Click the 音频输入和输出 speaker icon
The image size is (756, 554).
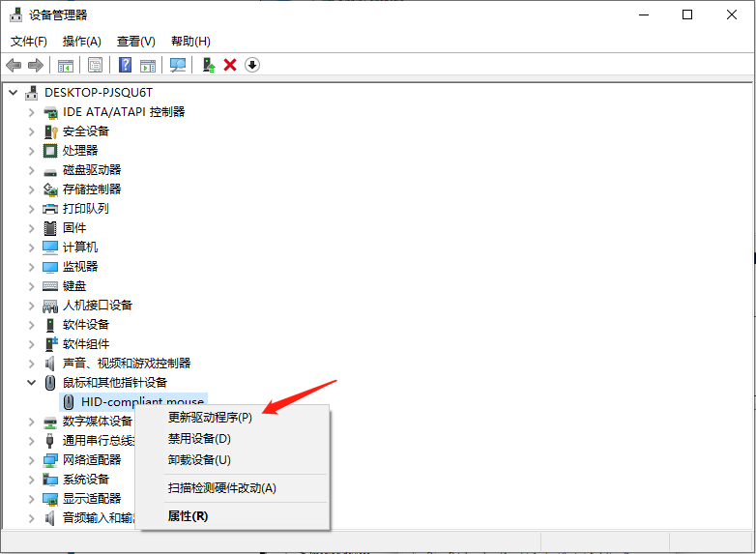[x=49, y=518]
